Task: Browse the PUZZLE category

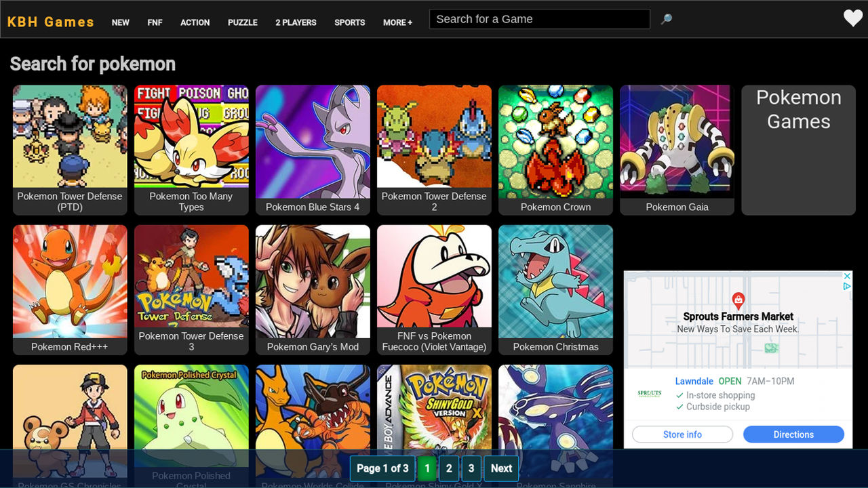Action: [x=243, y=22]
